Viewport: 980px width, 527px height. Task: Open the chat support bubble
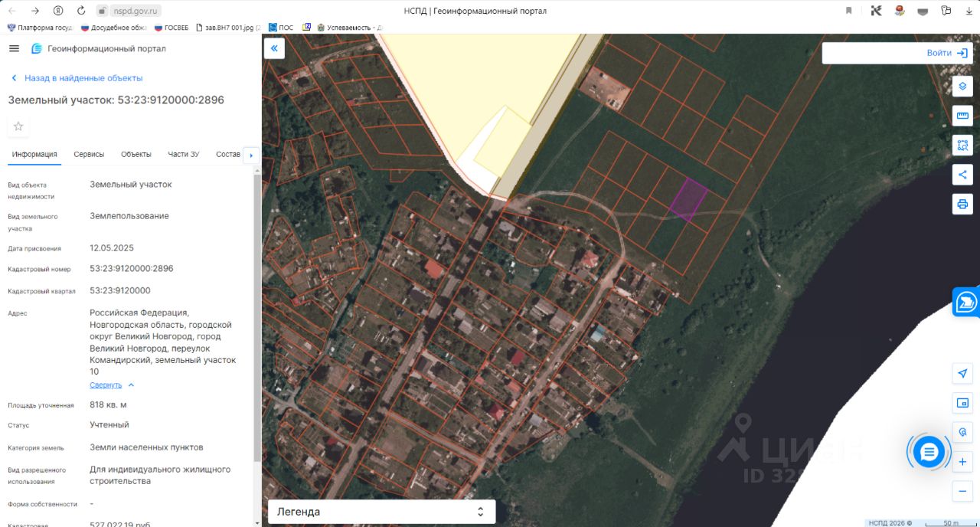tap(929, 452)
